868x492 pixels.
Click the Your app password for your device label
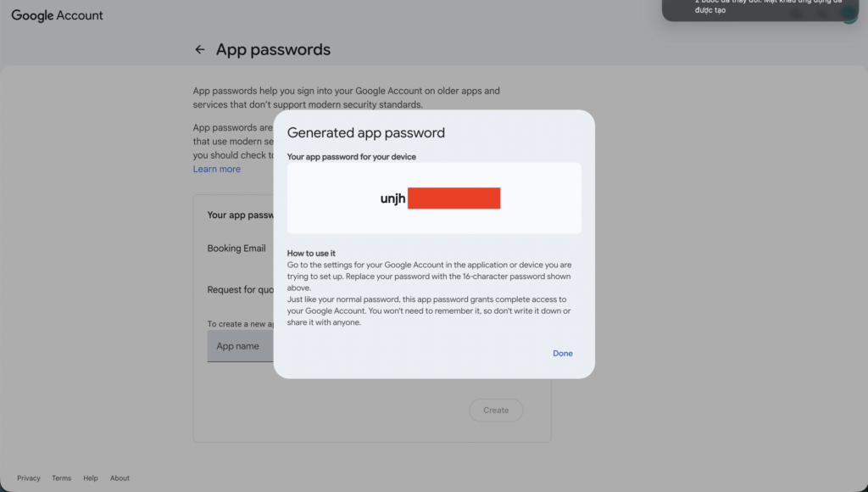click(x=352, y=157)
